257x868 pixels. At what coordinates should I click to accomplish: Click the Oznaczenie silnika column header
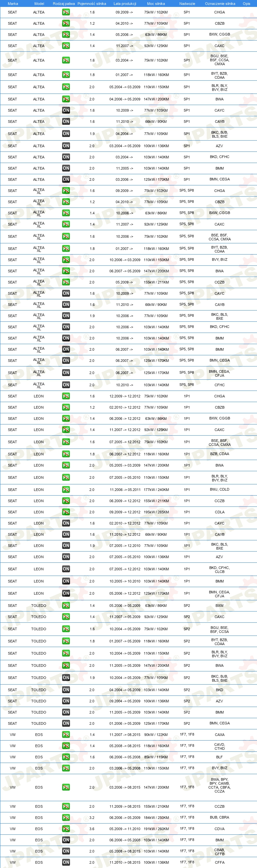(x=220, y=4)
